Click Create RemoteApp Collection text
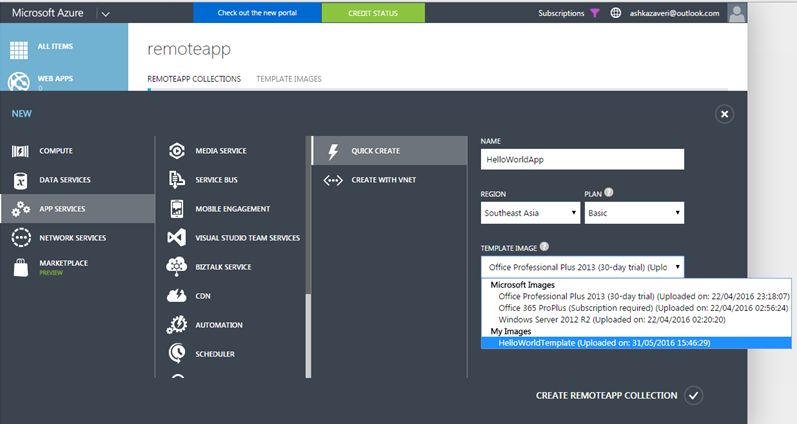797x424 pixels. (x=606, y=396)
